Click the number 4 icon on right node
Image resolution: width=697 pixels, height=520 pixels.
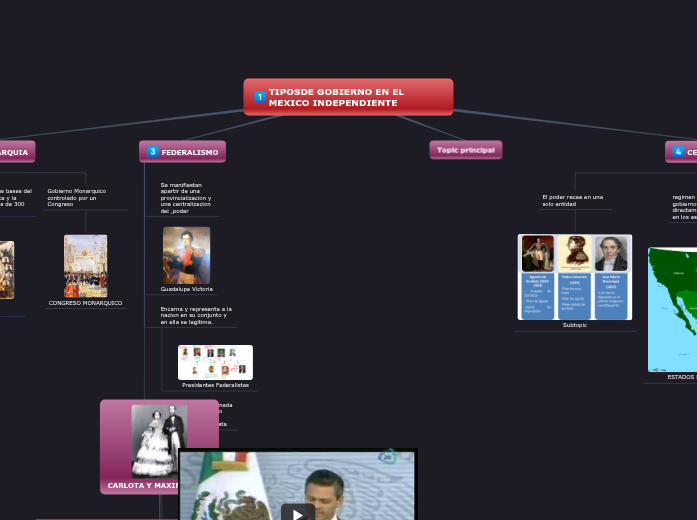pyautogui.click(x=678, y=152)
